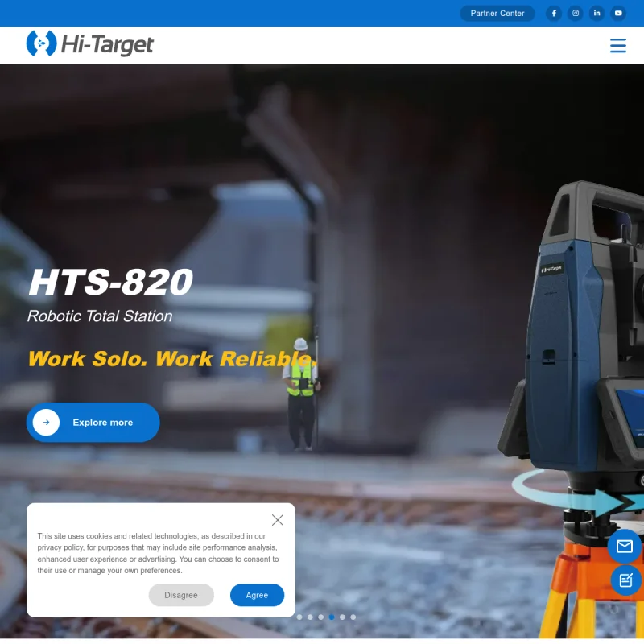Image resolution: width=644 pixels, height=644 pixels.
Task: Open the LinkedIn icon link
Action: [597, 14]
